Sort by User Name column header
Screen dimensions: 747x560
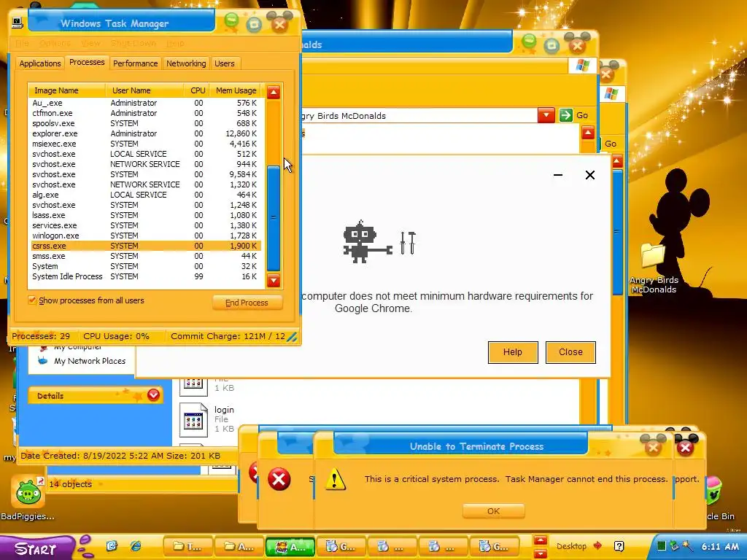coord(144,90)
